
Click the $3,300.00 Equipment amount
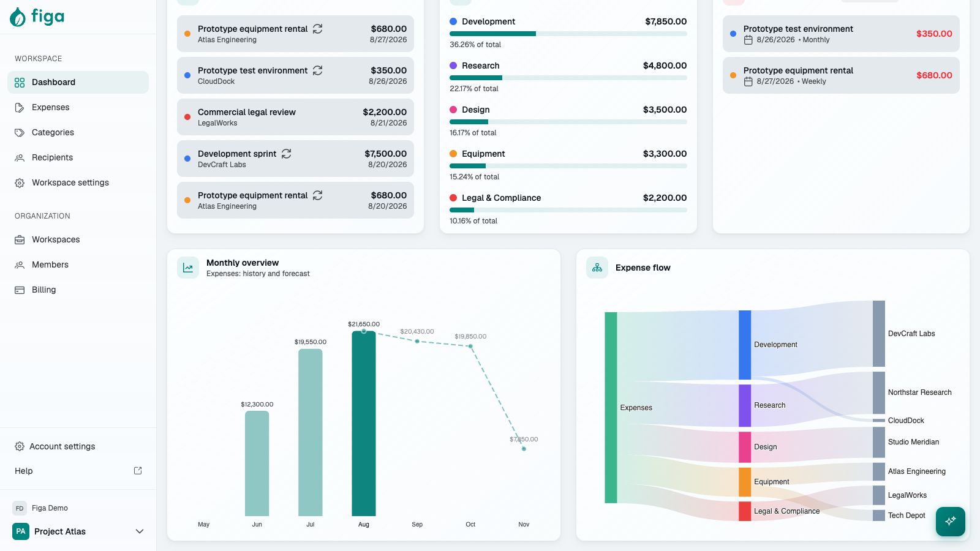coord(665,154)
